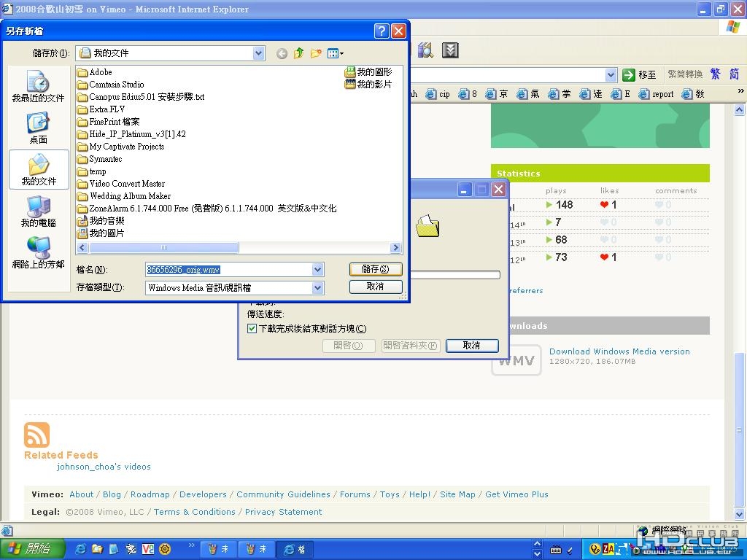Select My Captivate Projects folder
The width and height of the screenshot is (747, 560).
click(121, 146)
